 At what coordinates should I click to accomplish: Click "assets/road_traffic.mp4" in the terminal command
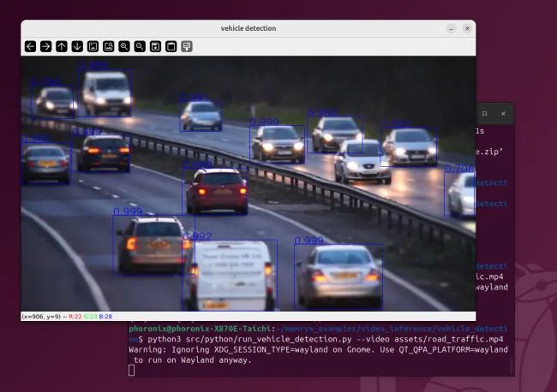tap(449, 339)
